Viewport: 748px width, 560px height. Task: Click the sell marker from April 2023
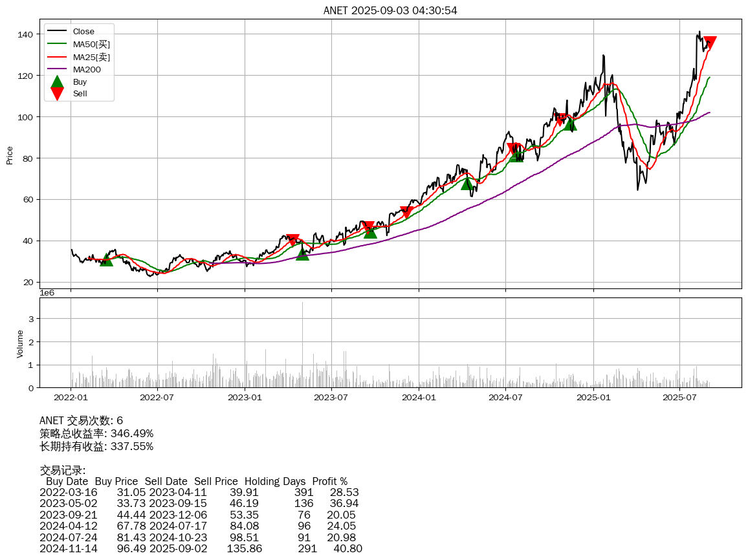click(292, 240)
